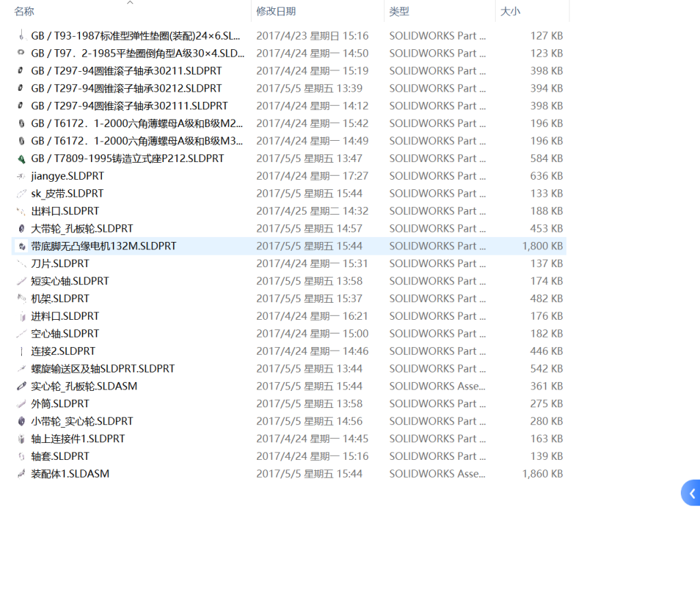Click the icon of 进料口.SLDPRT
The width and height of the screenshot is (700, 600).
click(21, 316)
